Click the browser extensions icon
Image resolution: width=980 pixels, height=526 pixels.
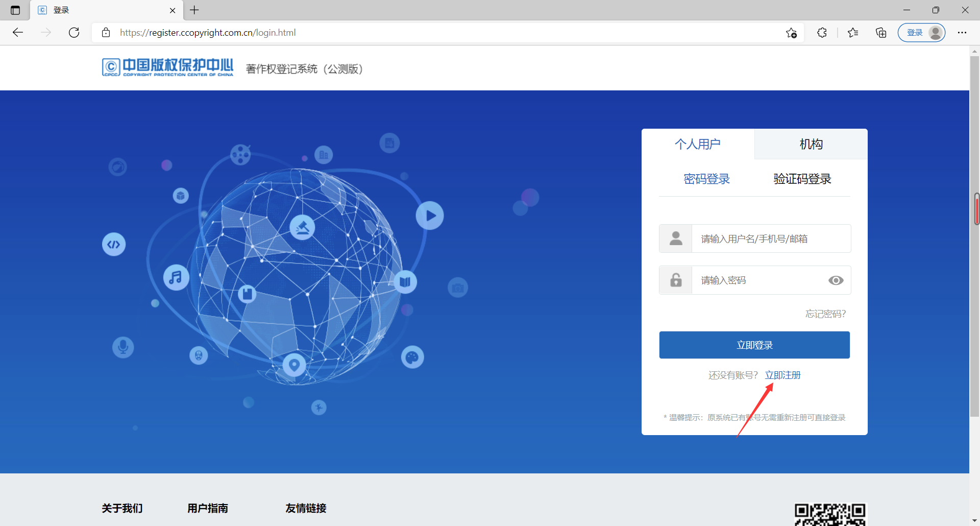pos(822,32)
